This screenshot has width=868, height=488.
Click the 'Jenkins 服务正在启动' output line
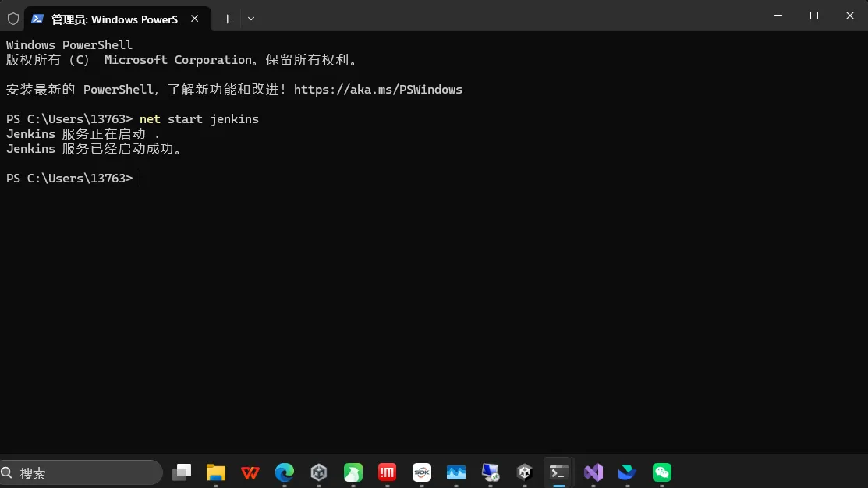click(83, 134)
